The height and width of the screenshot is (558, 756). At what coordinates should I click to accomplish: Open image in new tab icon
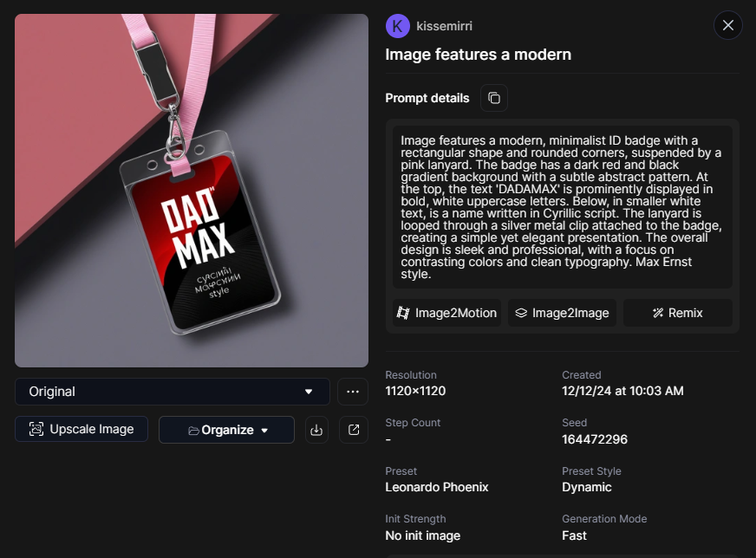pos(354,430)
